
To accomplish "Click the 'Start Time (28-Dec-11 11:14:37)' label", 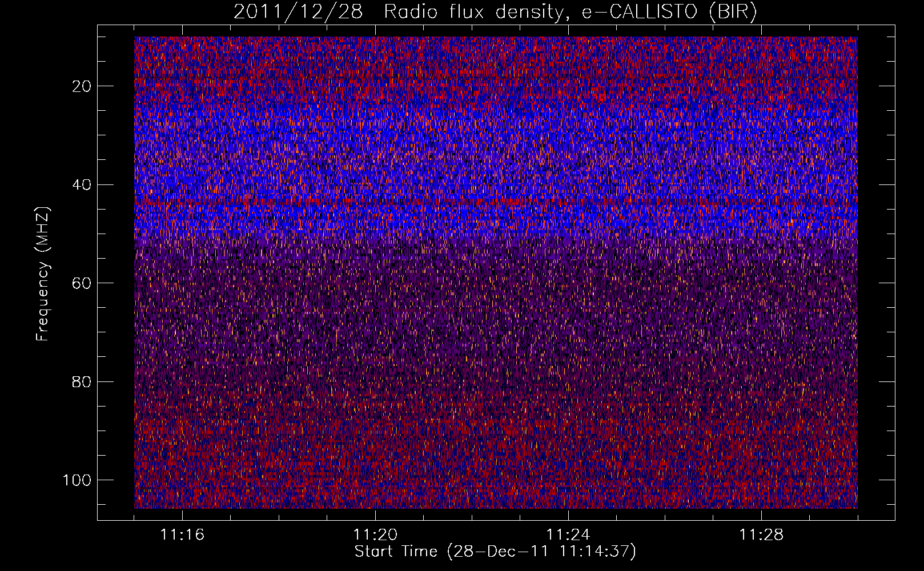I will coord(495,552).
